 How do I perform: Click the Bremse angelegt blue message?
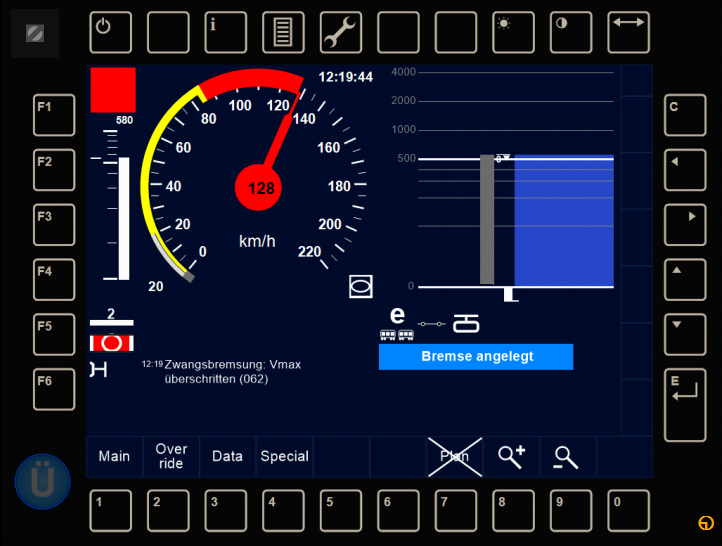pos(476,357)
